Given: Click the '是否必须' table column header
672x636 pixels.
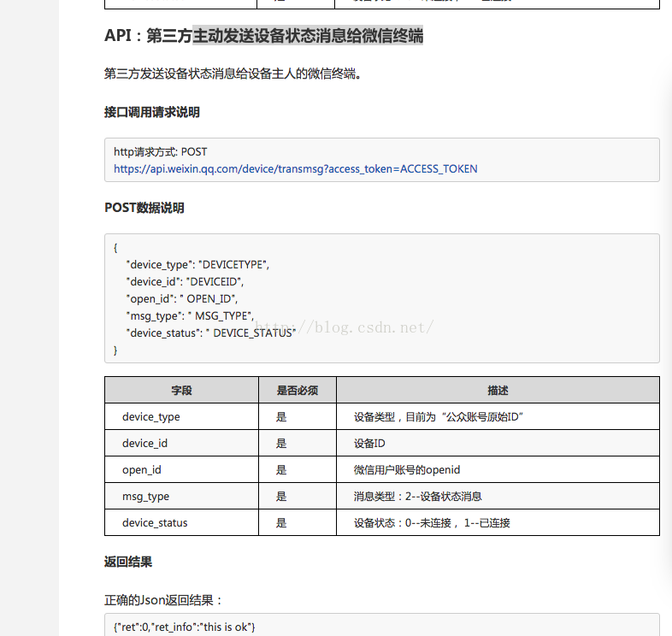Looking at the screenshot, I should [x=298, y=391].
